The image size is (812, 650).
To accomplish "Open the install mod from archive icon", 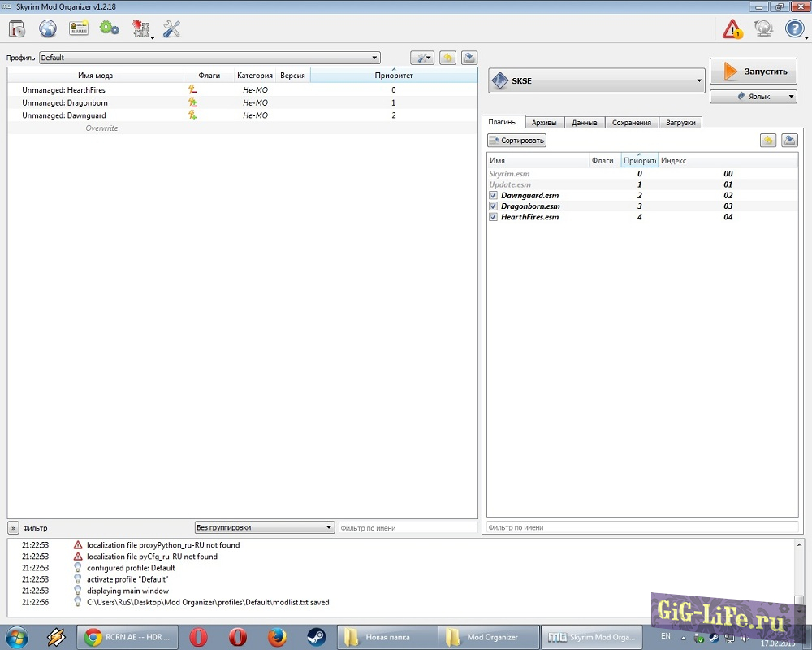I will click(16, 28).
